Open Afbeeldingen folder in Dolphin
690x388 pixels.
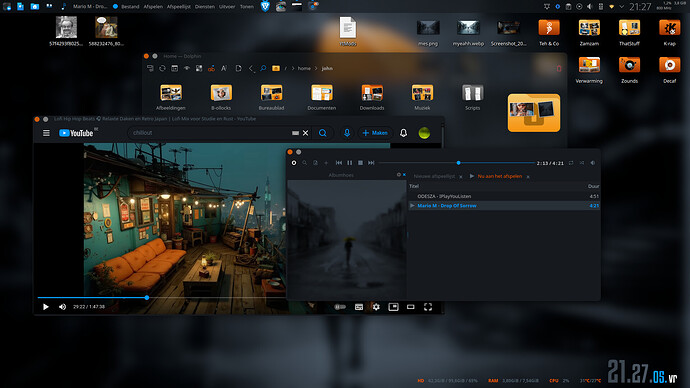(x=171, y=97)
